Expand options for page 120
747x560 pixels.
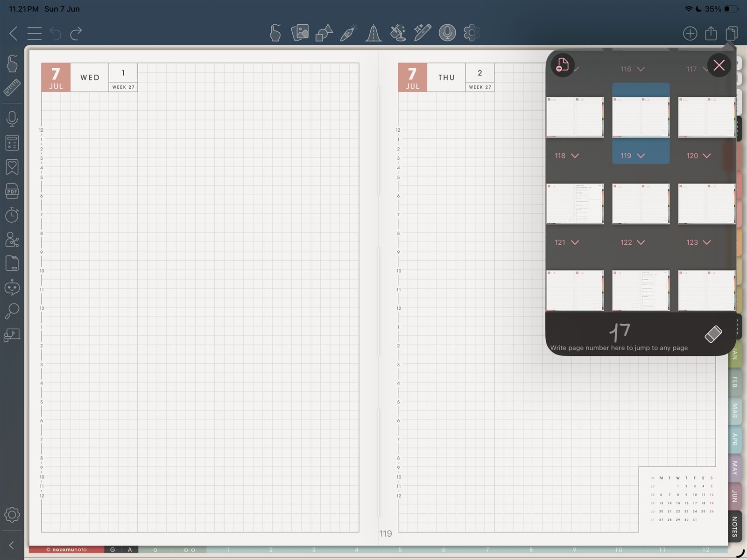click(707, 156)
